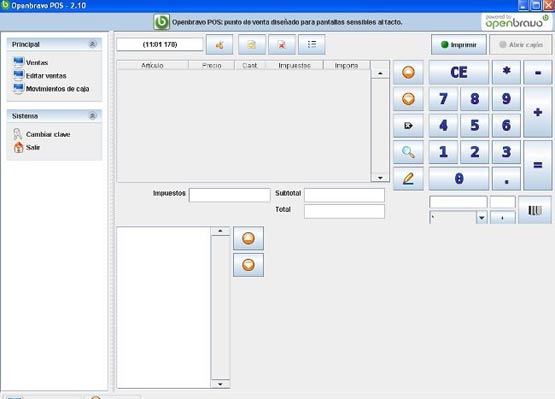Click the Impuestos total field
This screenshot has height=399, width=555.
pos(229,195)
